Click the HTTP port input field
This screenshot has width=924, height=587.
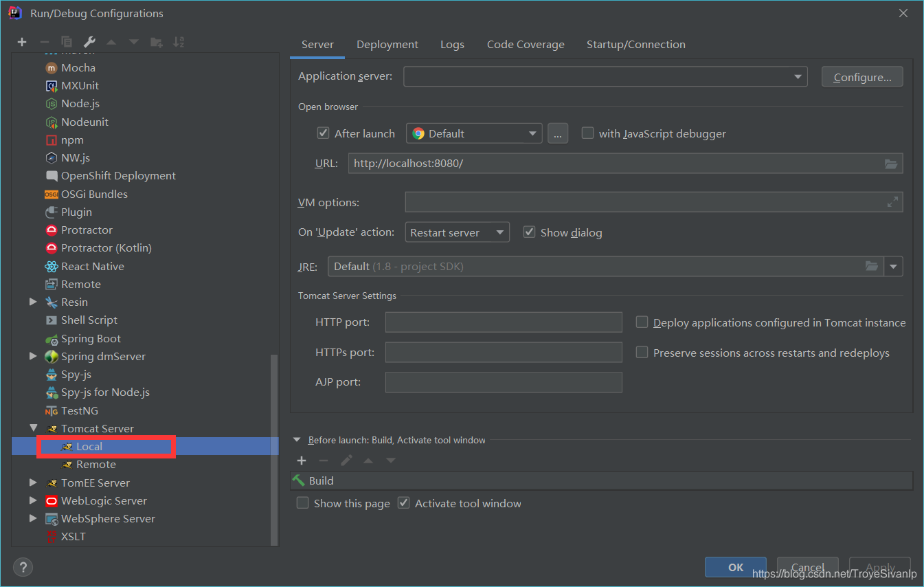pos(504,322)
